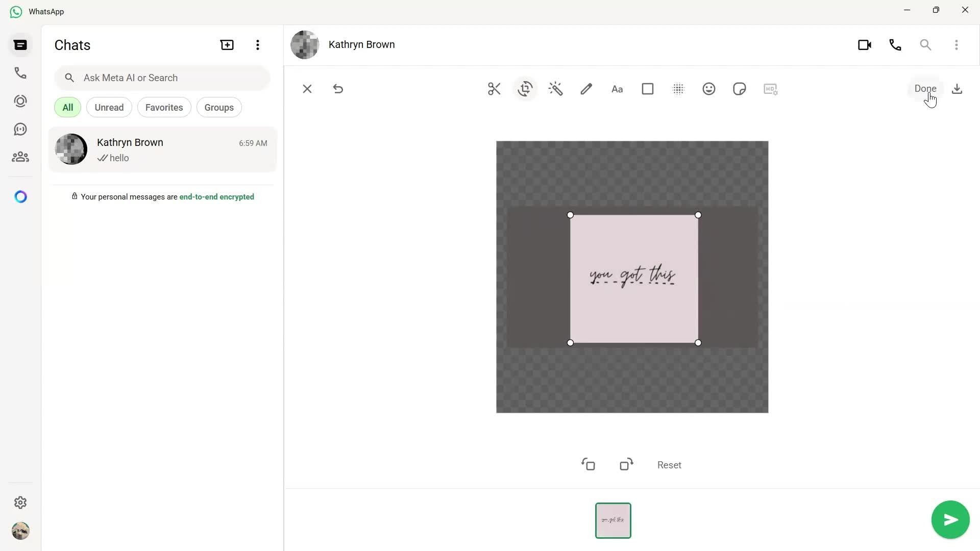Filter chats by Unread
The width and height of the screenshot is (980, 551).
109,107
